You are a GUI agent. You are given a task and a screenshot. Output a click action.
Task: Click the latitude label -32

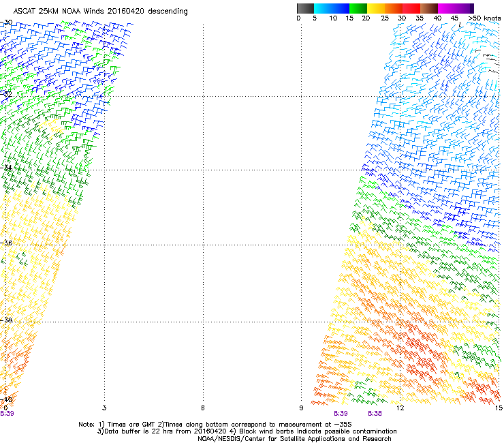6,95
